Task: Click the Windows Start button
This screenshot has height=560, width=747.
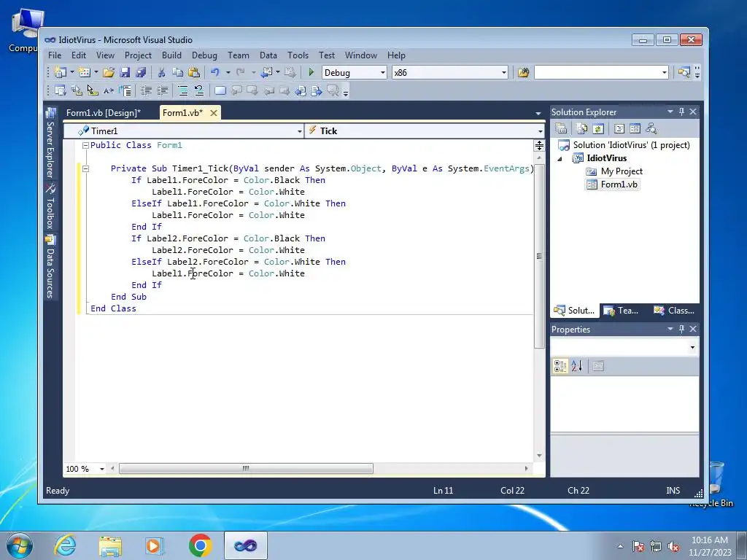Action: click(x=20, y=545)
